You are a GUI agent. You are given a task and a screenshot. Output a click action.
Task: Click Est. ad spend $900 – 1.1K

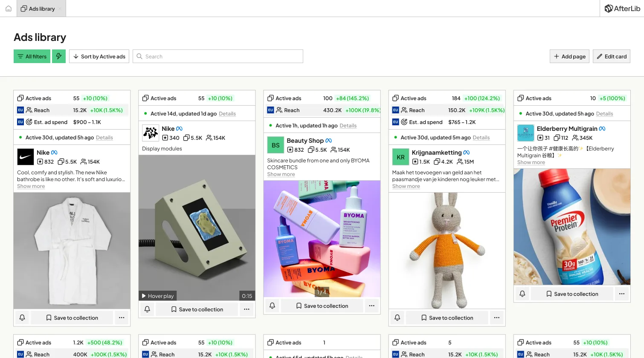click(x=87, y=122)
